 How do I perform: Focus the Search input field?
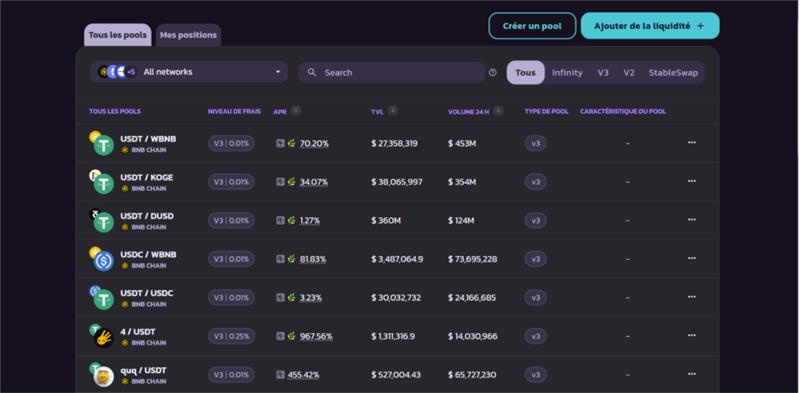(392, 72)
